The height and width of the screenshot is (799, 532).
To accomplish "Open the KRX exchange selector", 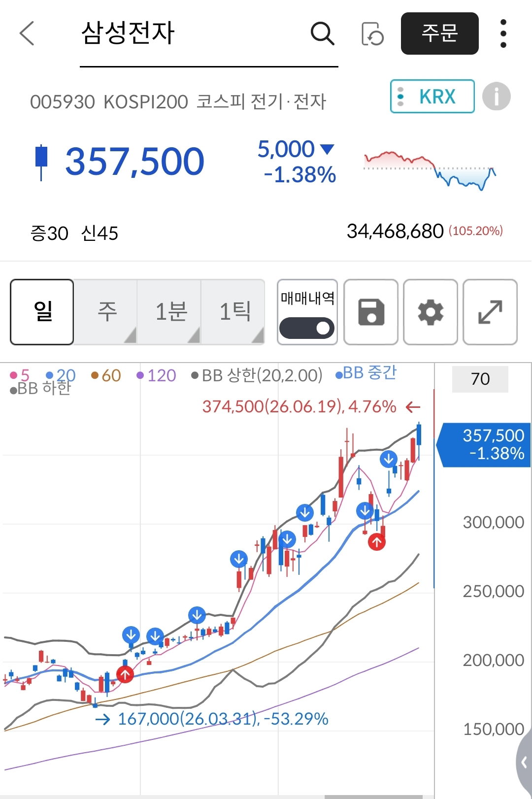I will (x=432, y=96).
